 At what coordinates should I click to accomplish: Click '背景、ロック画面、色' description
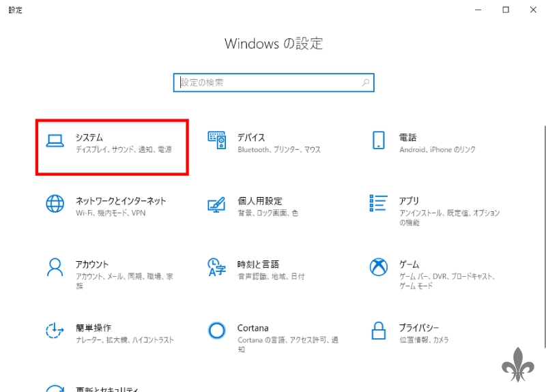pos(268,213)
